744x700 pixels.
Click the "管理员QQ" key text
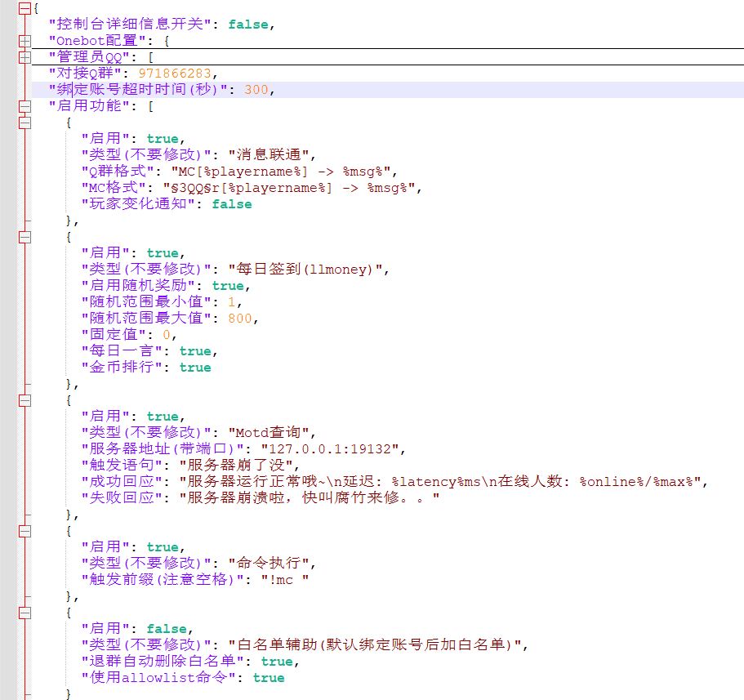click(89, 57)
